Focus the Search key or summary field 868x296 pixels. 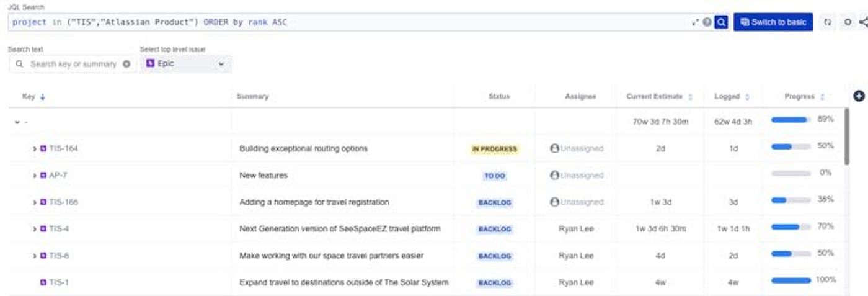(x=73, y=64)
